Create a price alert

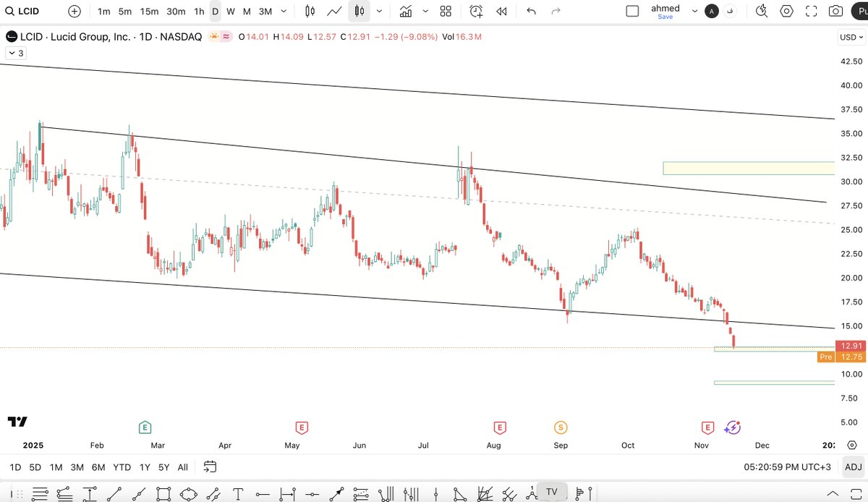click(x=476, y=11)
